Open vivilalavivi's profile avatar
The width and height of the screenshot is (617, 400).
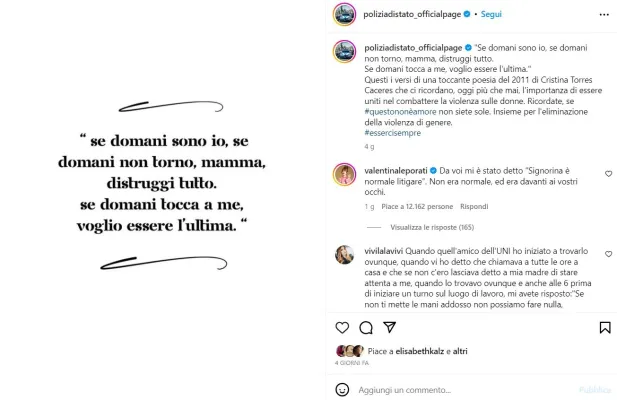[344, 254]
